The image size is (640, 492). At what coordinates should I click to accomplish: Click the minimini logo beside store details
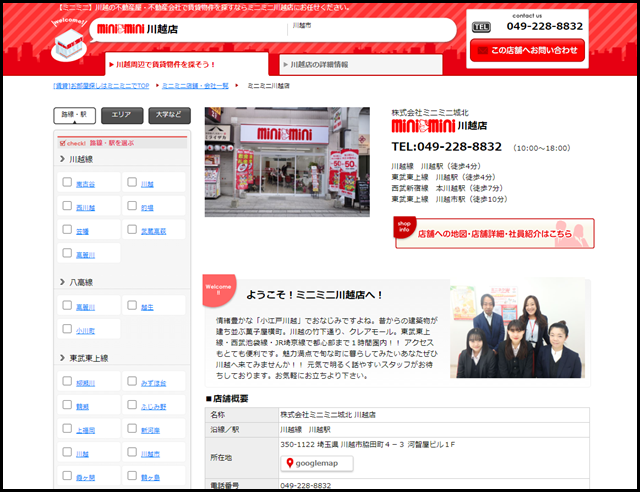[x=440, y=125]
